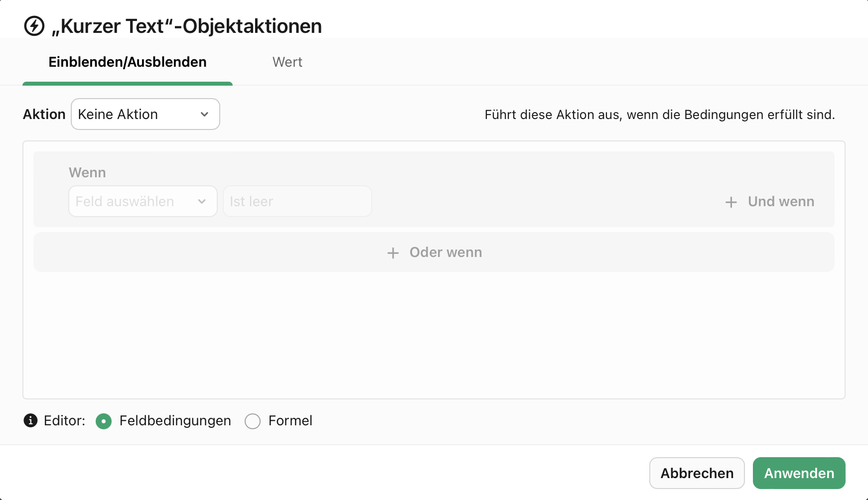Select the 'Feldbedingungen' editor mode

pos(104,421)
